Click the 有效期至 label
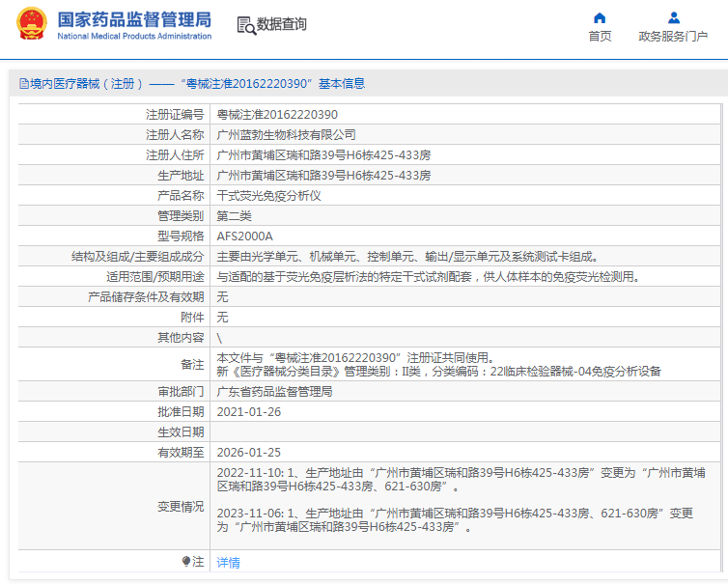This screenshot has width=728, height=584. [181, 453]
